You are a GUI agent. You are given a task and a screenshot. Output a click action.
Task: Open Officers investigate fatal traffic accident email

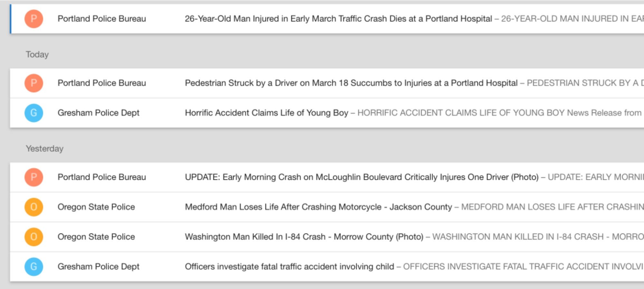click(x=327, y=266)
